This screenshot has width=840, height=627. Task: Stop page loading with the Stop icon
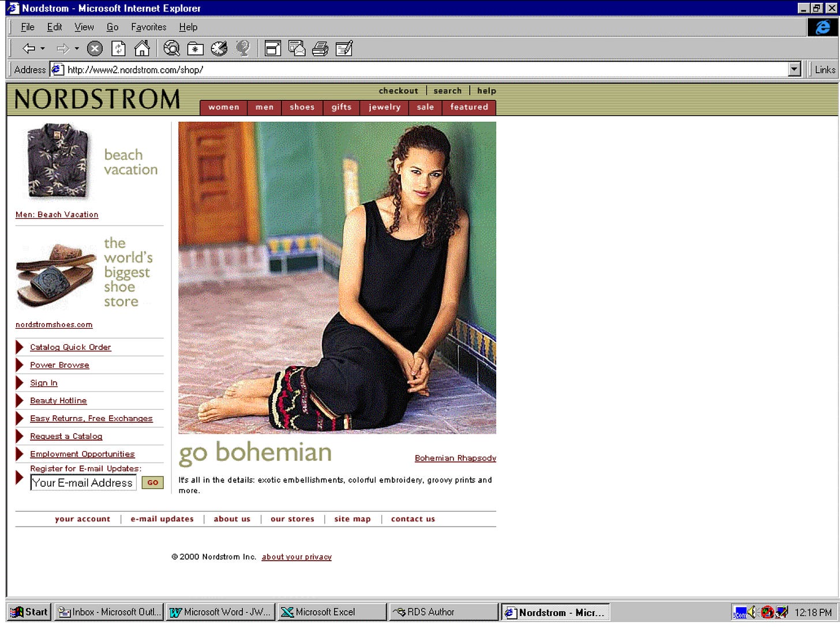click(95, 48)
